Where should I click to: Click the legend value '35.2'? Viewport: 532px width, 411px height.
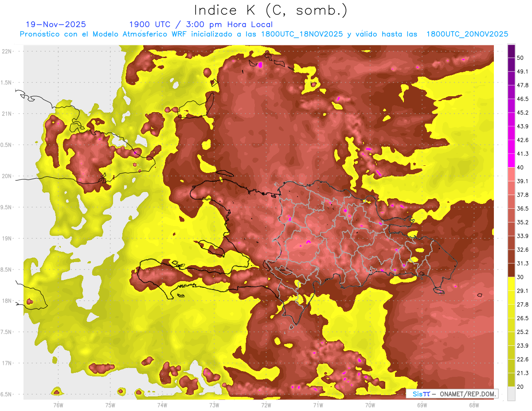[x=522, y=223]
